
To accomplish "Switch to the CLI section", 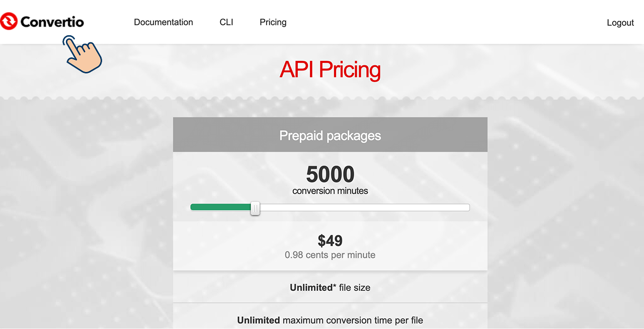I will click(226, 22).
